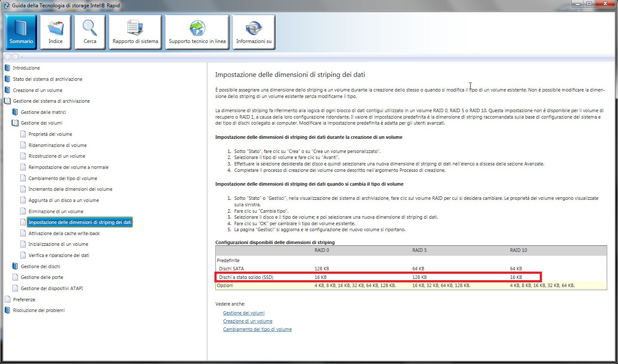Open Proprietà del volume topic
The image size is (618, 364).
coord(50,134)
